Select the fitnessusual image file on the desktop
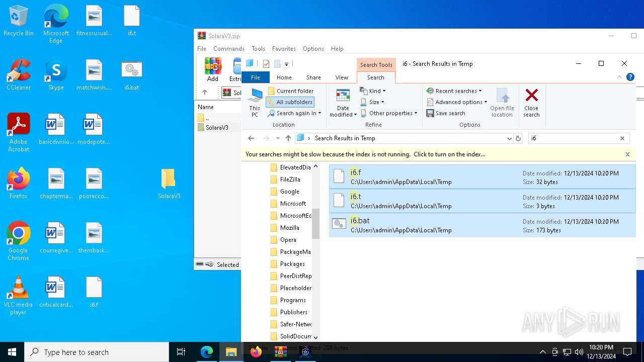The height and width of the screenshot is (362, 644). [x=94, y=21]
